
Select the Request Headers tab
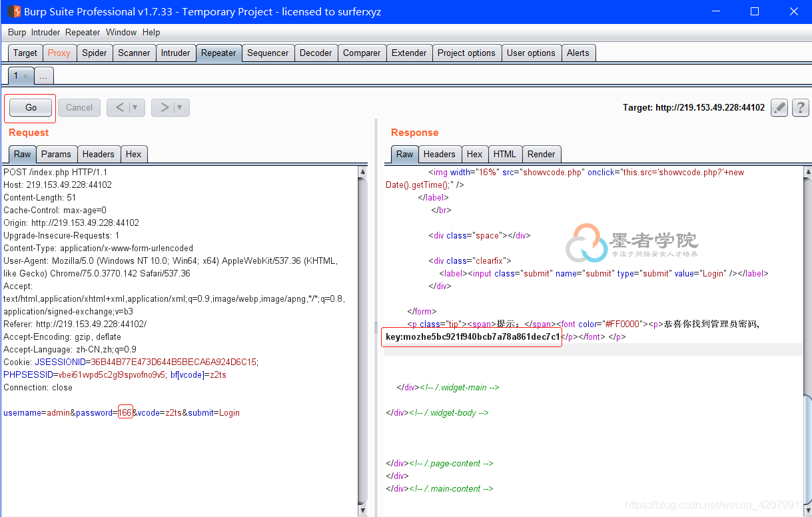99,154
